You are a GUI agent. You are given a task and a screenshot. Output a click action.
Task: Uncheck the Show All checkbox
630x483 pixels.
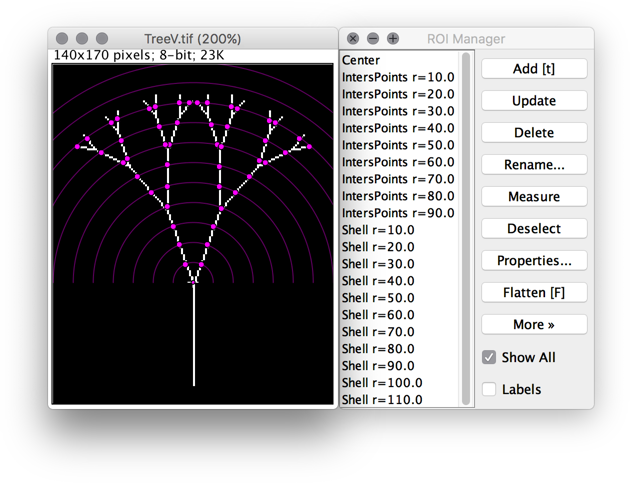[489, 357]
